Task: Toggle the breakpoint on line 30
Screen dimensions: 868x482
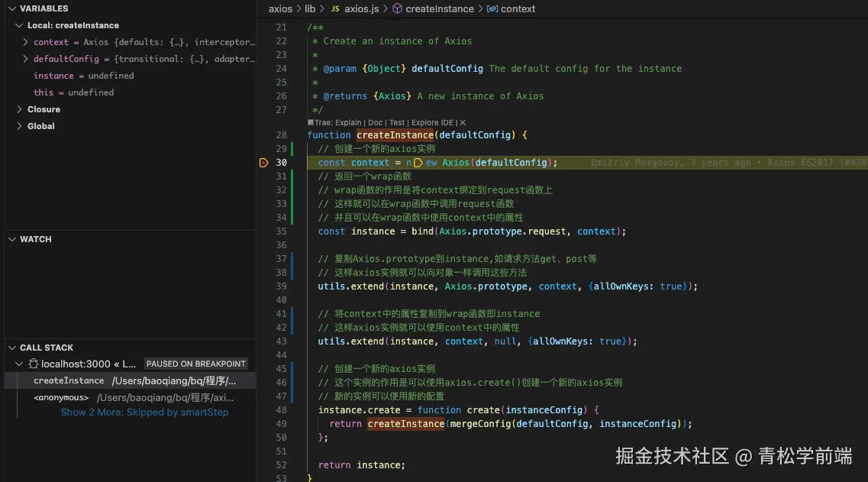Action: click(264, 163)
